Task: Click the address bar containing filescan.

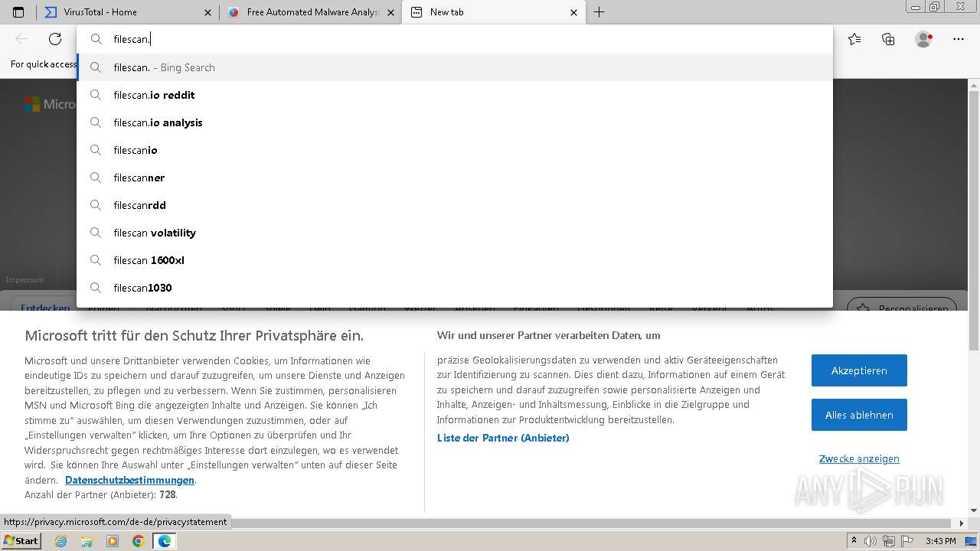Action: click(x=455, y=39)
